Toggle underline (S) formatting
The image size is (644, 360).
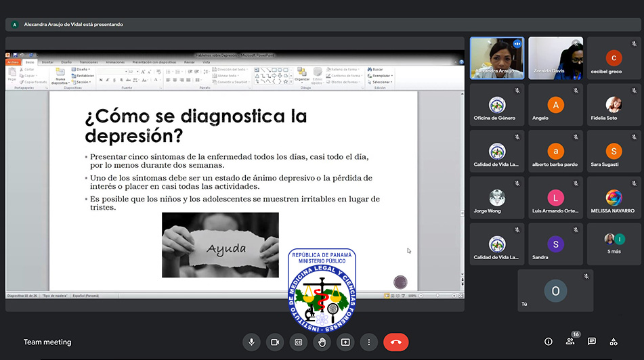114,80
